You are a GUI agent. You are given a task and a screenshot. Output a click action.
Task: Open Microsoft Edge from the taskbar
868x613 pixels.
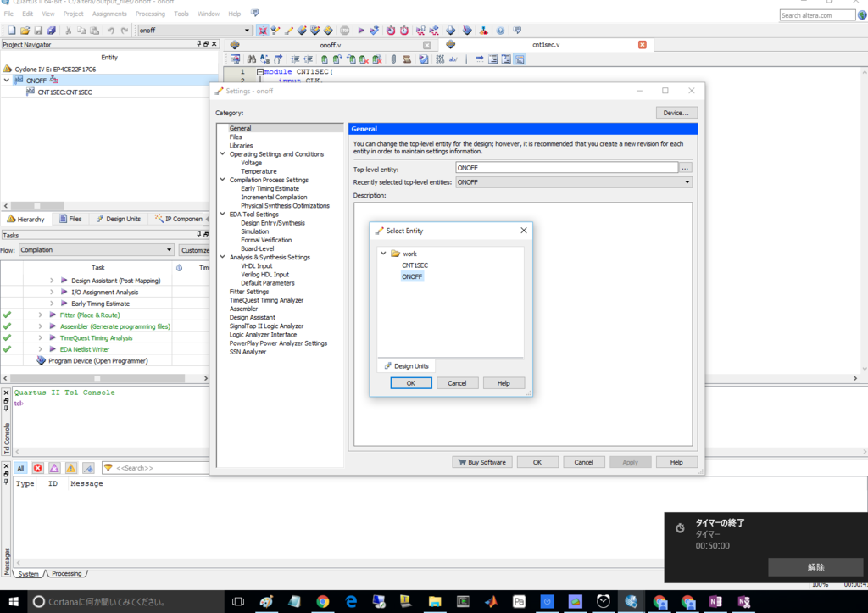click(351, 601)
